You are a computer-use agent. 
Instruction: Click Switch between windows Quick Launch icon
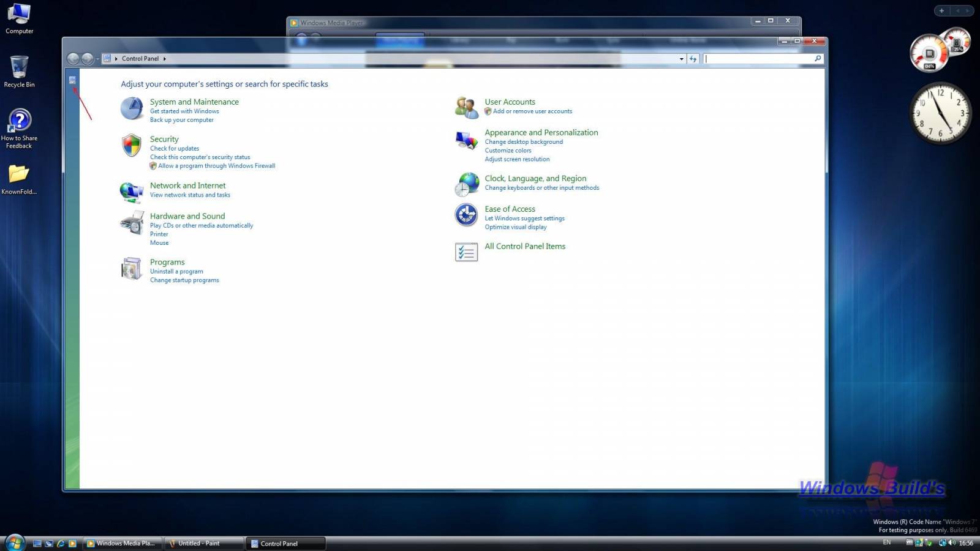tap(49, 543)
